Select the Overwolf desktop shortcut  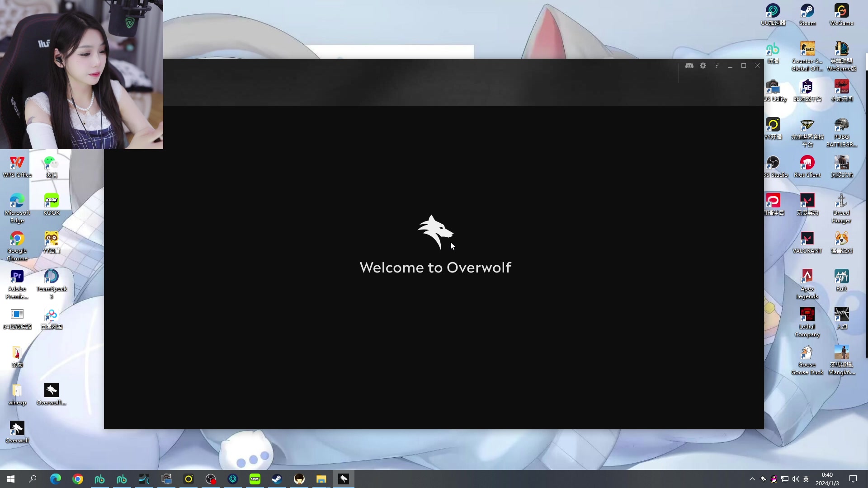[17, 432]
